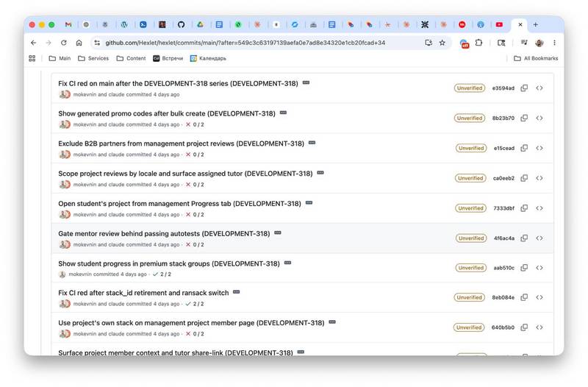This screenshot has height=387, width=588.
Task: Copy full SHA for commit 4f6ac4a
Action: tap(524, 238)
